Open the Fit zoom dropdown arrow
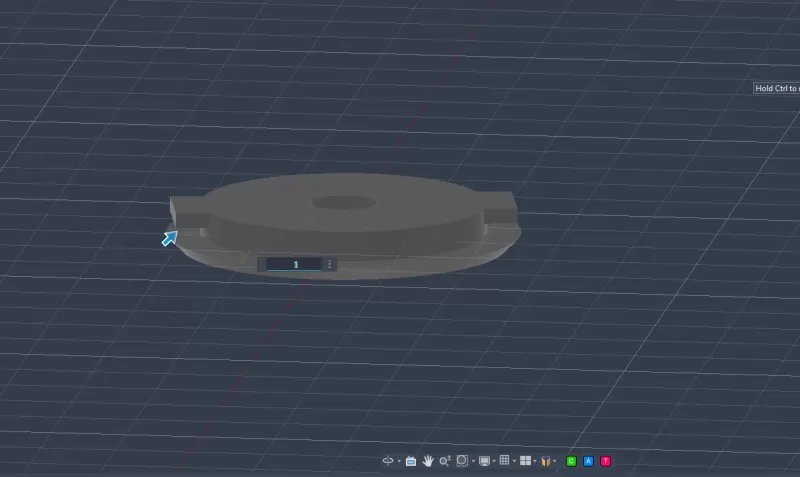Screen dimensions: 800x477 tap(473, 462)
